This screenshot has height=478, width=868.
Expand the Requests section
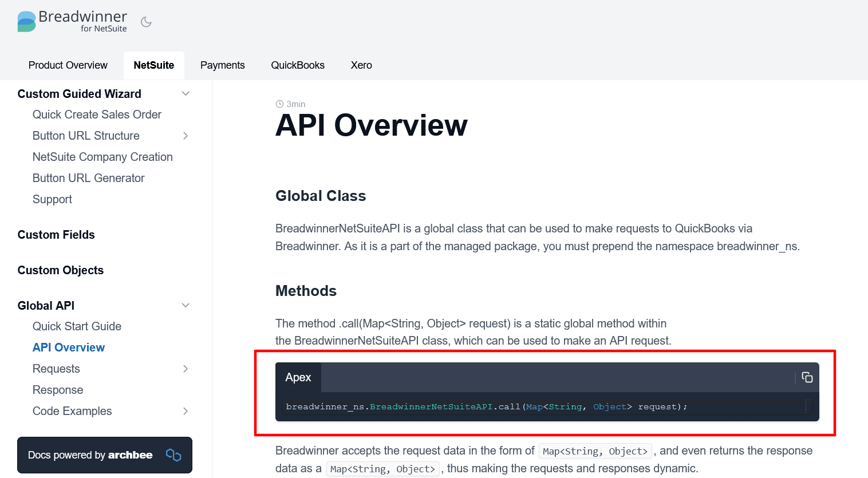185,369
